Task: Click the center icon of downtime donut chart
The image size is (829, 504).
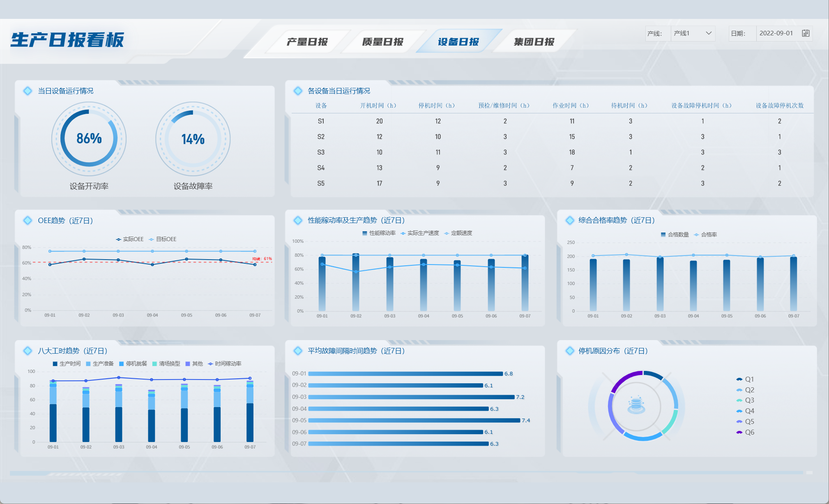Action: 636,405
